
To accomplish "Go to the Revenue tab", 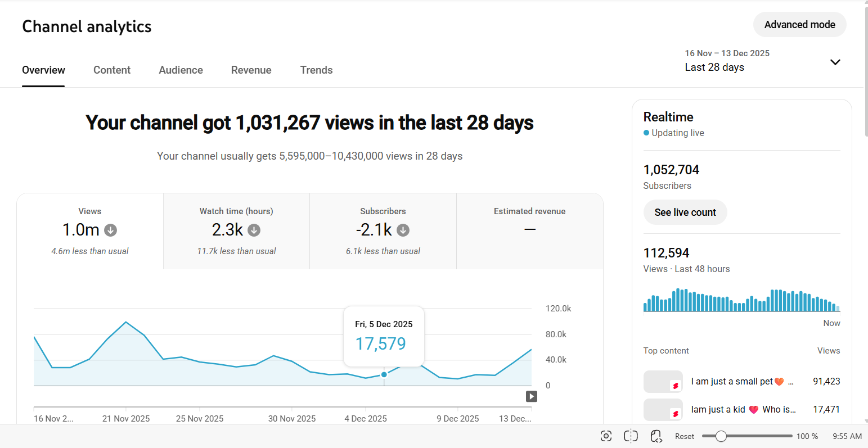I will pos(251,70).
